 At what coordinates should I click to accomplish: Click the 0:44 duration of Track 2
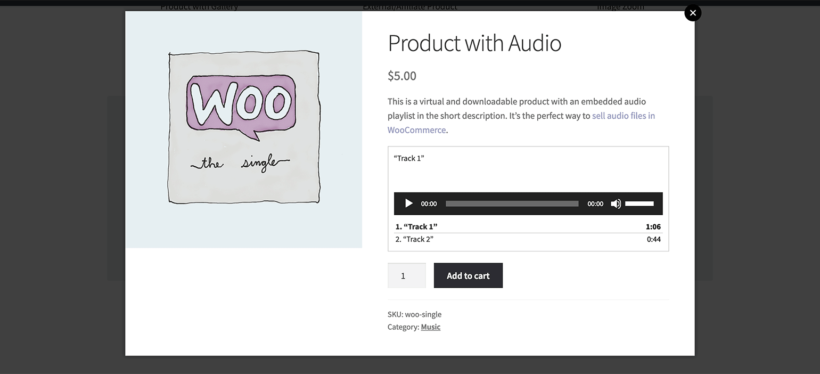(654, 239)
